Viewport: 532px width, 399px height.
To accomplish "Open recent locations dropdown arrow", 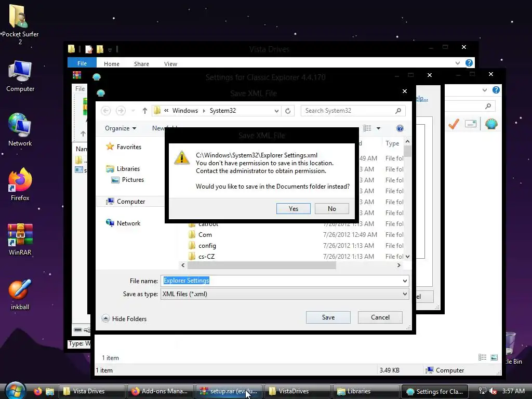I will point(133,111).
